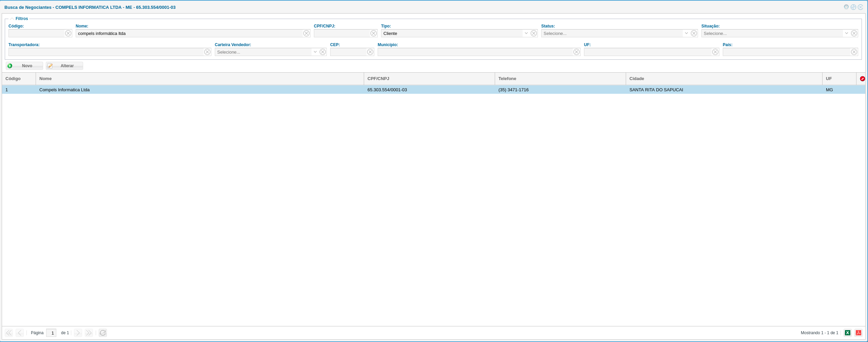Focus the CPF/CNPJ input field
The height and width of the screenshot is (342, 868).
[x=342, y=33]
